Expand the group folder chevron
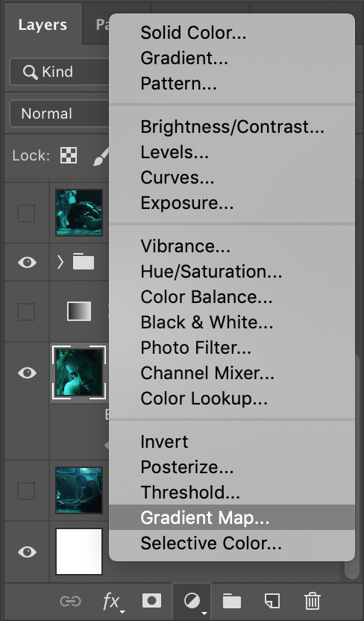Image resolution: width=364 pixels, height=621 pixels. [60, 262]
